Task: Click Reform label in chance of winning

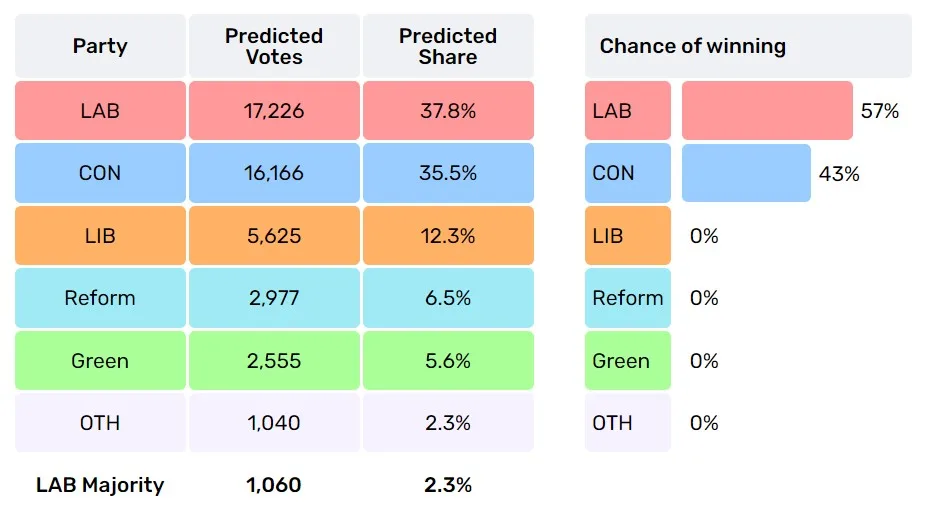Action: pyautogui.click(x=628, y=298)
